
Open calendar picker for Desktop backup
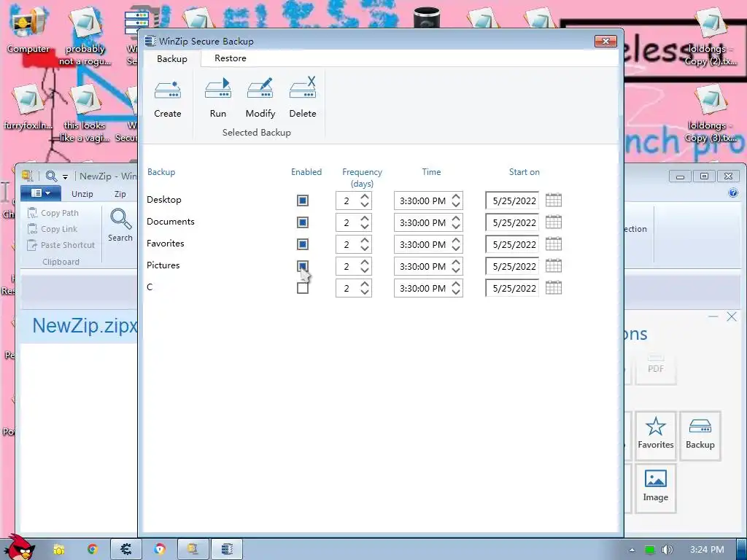pyautogui.click(x=554, y=201)
